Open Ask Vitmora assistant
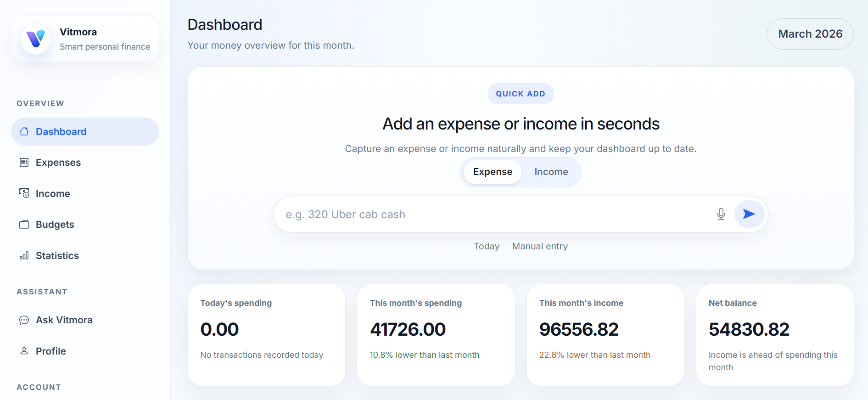The width and height of the screenshot is (868, 400). pyautogui.click(x=64, y=320)
